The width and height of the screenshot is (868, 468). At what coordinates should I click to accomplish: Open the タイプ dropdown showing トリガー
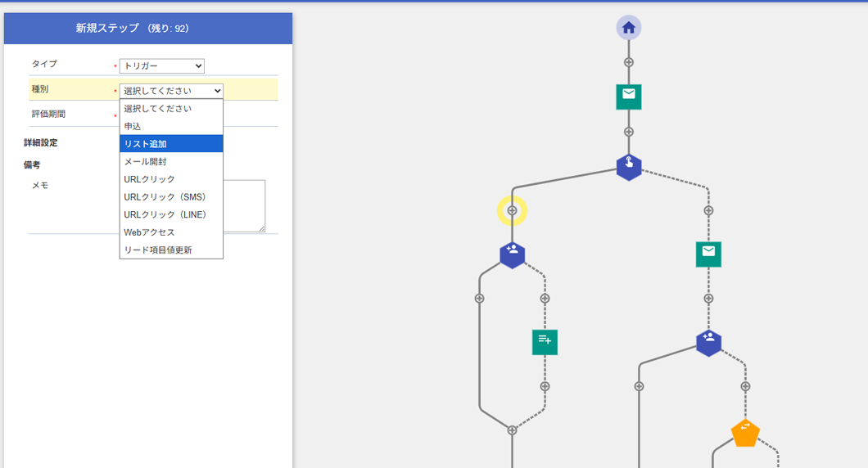pos(161,66)
